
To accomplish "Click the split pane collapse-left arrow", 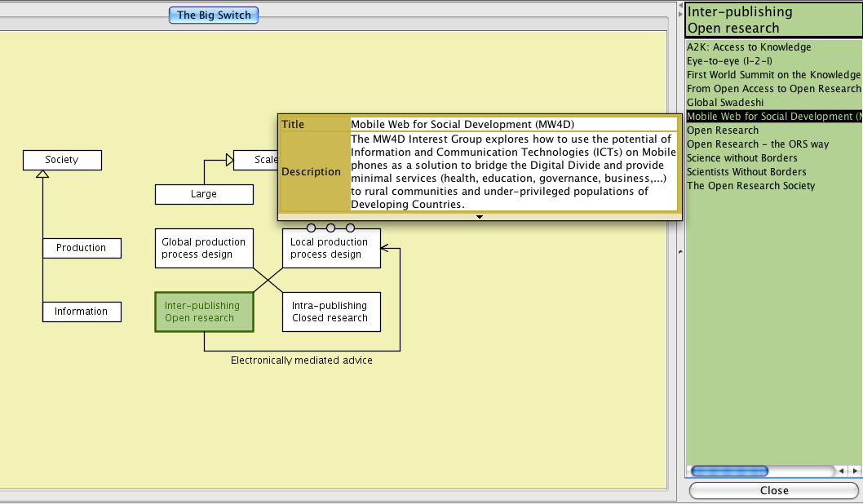I will point(680,7).
